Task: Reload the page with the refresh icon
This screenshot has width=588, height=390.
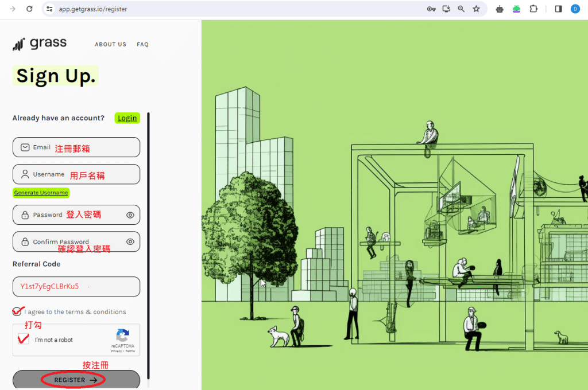Action: pos(29,9)
